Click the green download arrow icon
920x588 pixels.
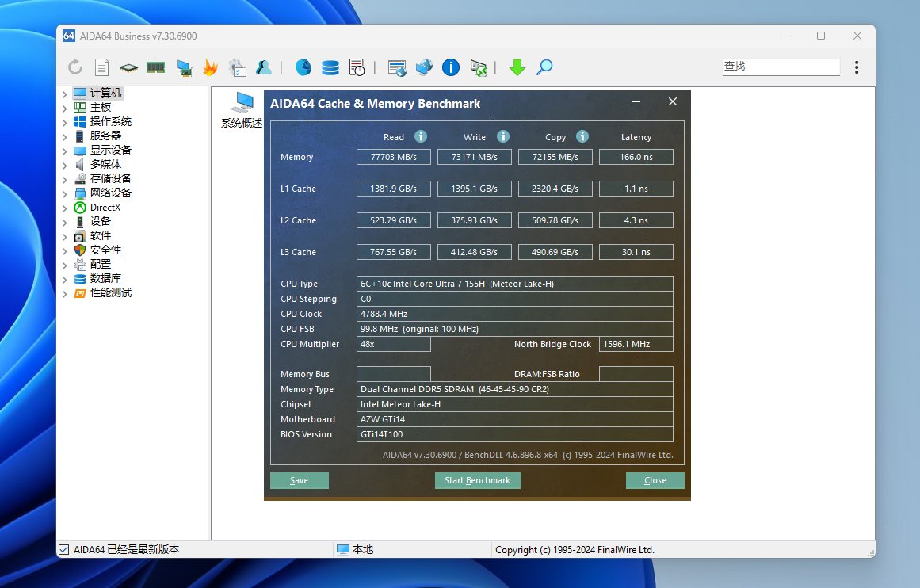pyautogui.click(x=517, y=67)
